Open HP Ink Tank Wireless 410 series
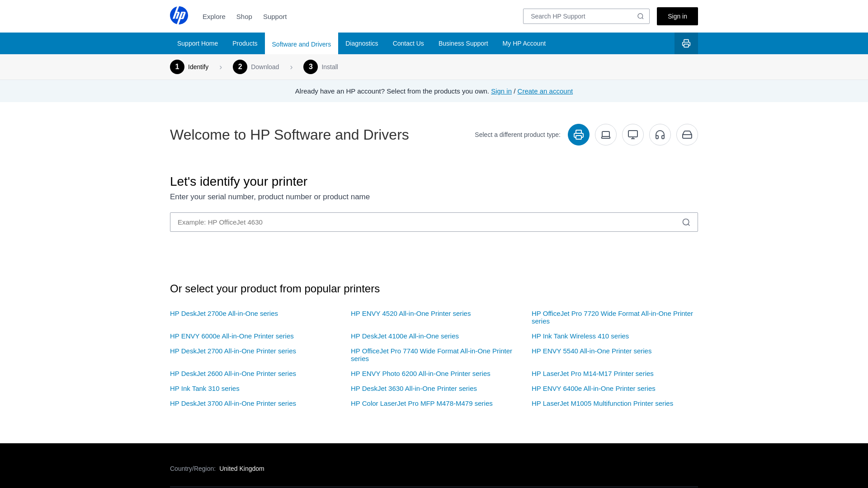 point(580,336)
